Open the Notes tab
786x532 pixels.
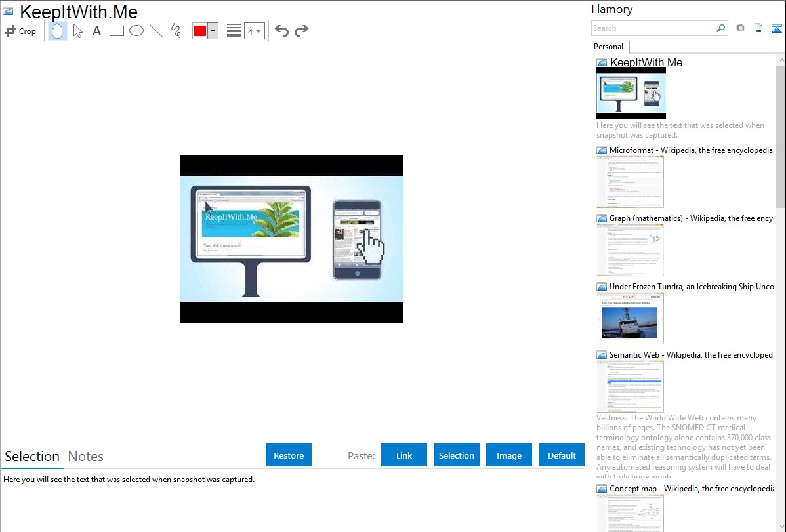point(86,457)
